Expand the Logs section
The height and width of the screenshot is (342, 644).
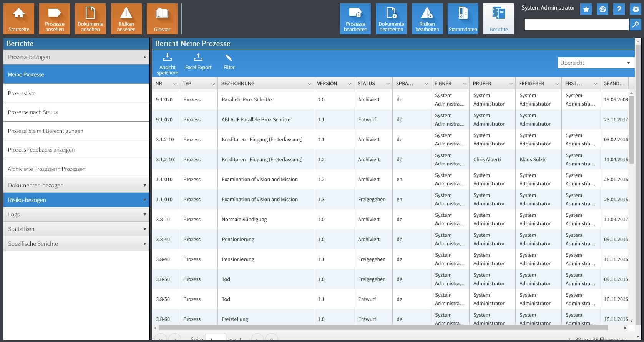76,215
